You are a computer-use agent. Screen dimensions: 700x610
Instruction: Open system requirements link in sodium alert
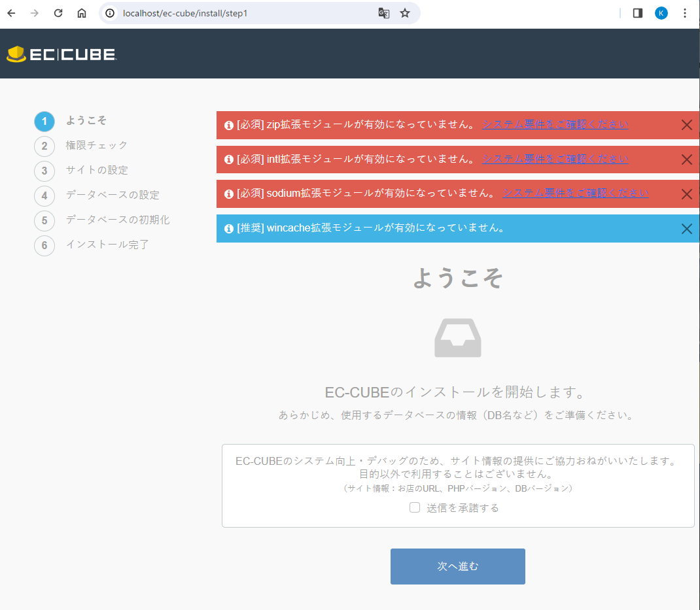(575, 193)
